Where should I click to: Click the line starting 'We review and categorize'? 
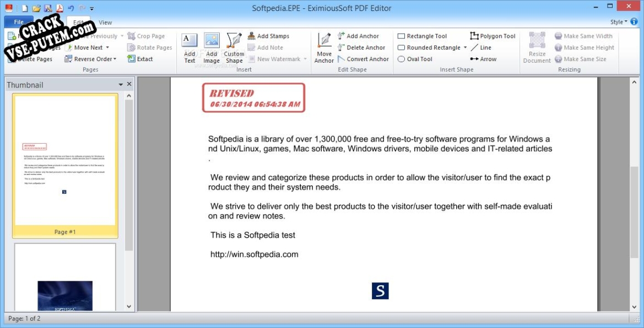[x=380, y=178]
